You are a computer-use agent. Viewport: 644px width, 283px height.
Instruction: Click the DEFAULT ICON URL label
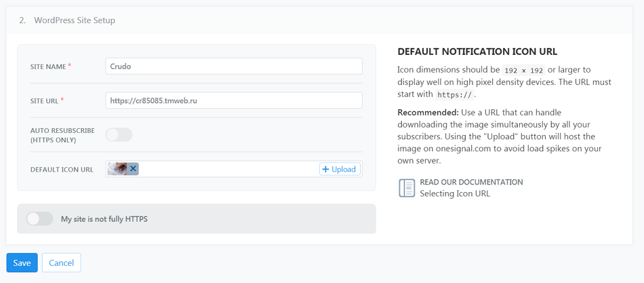tap(62, 169)
